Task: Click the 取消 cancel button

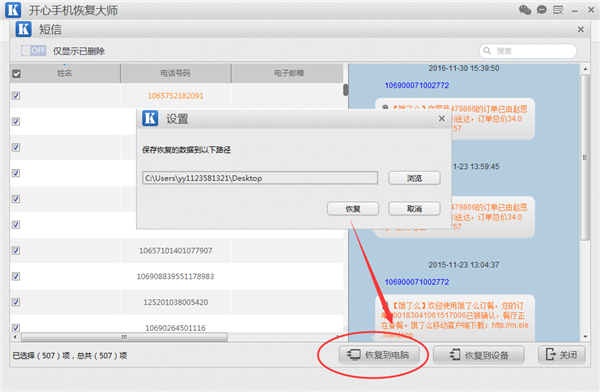Action: point(414,209)
